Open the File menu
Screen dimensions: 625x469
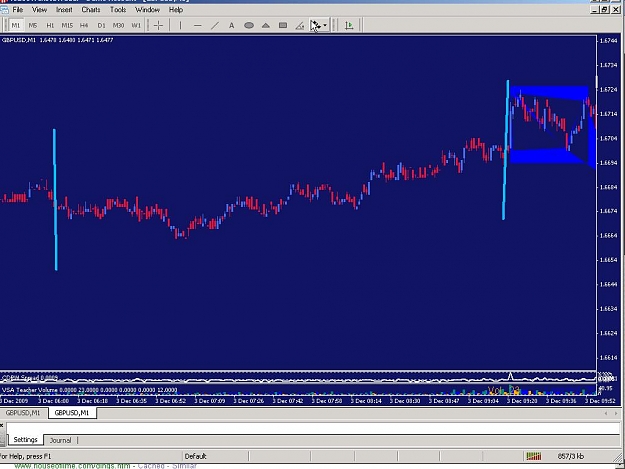coord(18,10)
